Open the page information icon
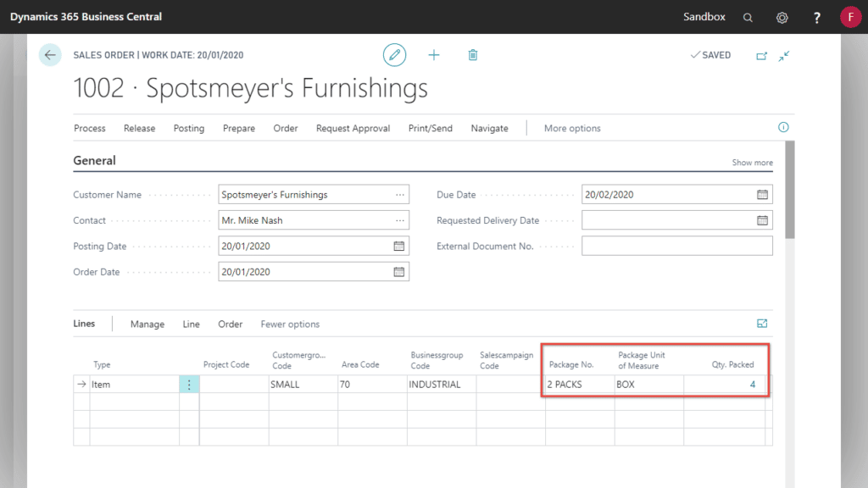The height and width of the screenshot is (488, 868). click(x=783, y=126)
